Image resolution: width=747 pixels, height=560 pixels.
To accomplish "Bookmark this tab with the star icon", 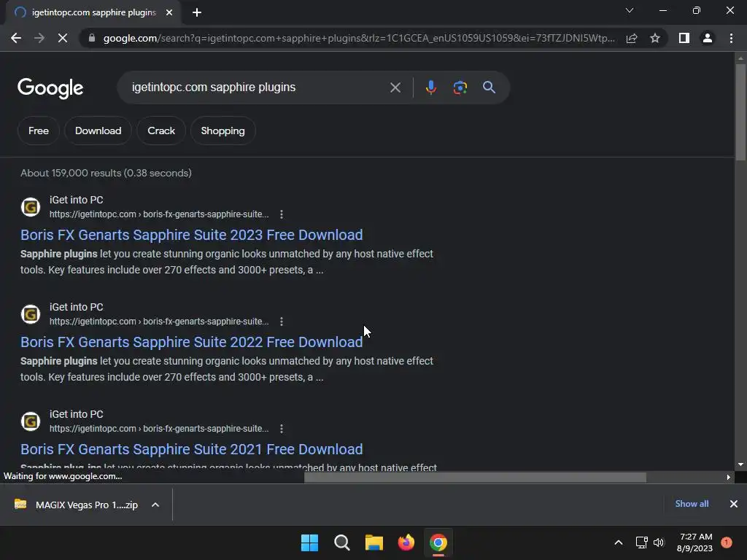I will (x=655, y=38).
